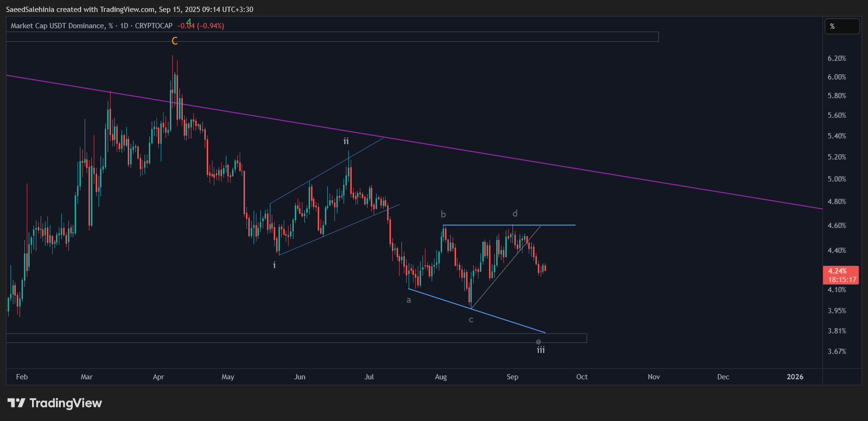Click Apr on the time axis
Viewport: 868px width, 421px height.
click(158, 377)
